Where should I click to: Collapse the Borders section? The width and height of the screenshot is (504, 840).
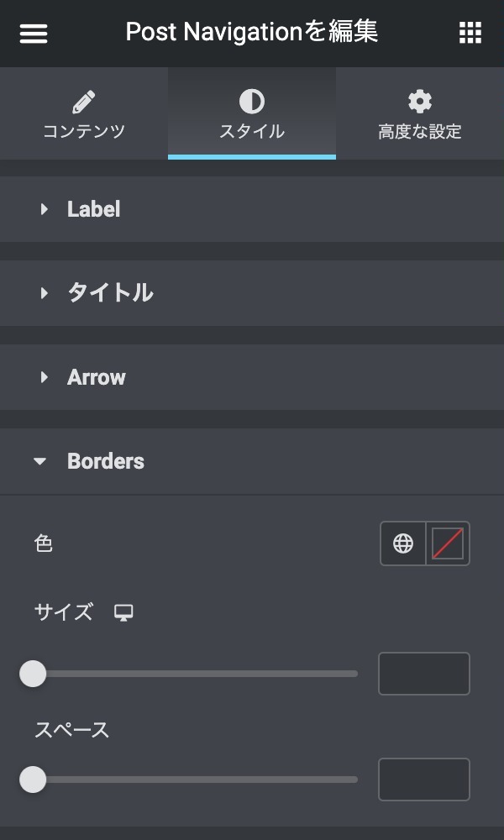[106, 461]
